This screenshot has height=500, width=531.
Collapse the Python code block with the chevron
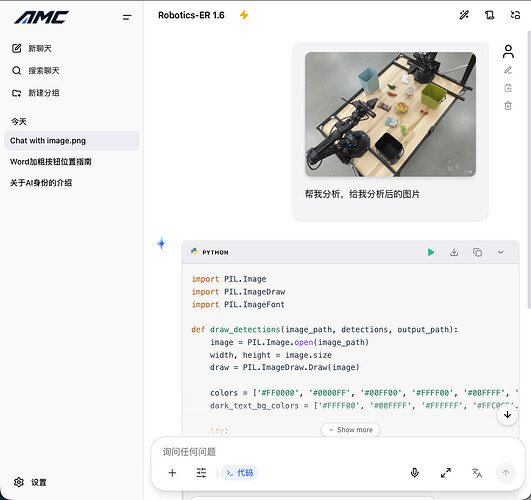click(x=501, y=252)
